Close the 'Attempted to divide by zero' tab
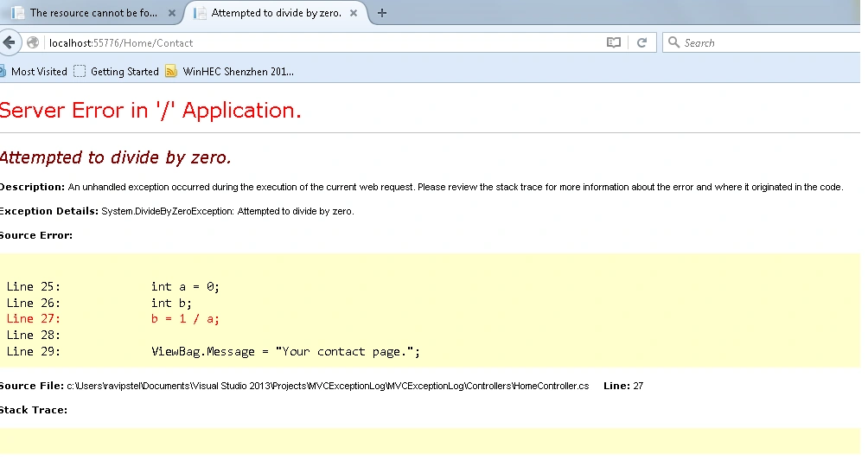The image size is (868, 467). point(354,13)
